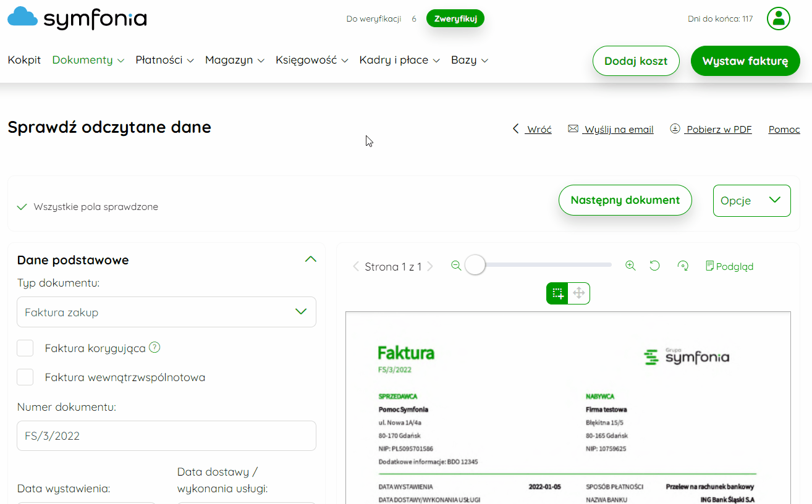Click the zoom slider handle

click(x=475, y=265)
